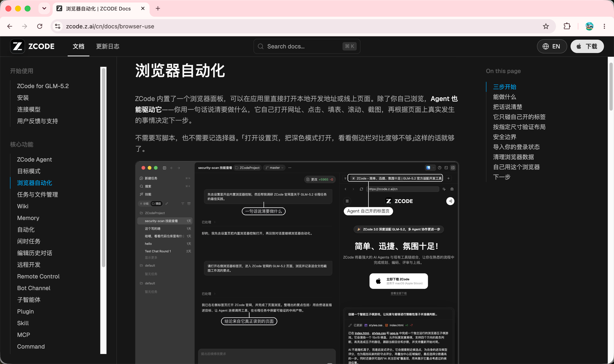Open the Plugin sidebar page
This screenshot has height=364, width=614.
click(x=25, y=312)
